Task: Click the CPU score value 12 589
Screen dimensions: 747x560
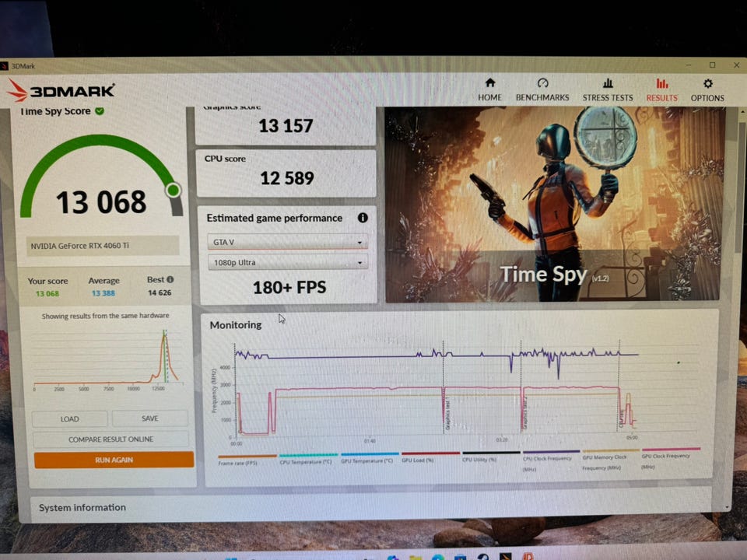Action: coord(287,179)
